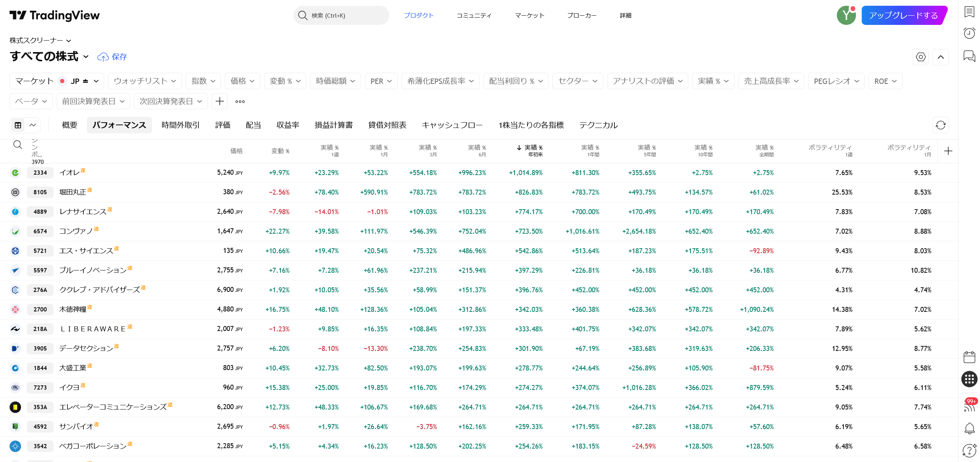Click the データセクション logo icon
Image resolution: width=980 pixels, height=462 pixels.
click(15, 349)
